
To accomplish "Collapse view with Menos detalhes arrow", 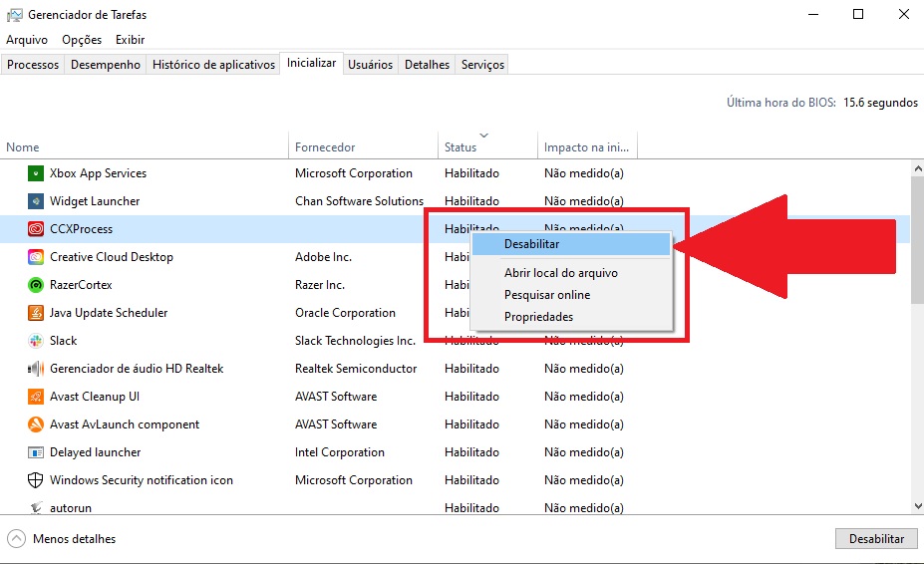I will [x=17, y=539].
